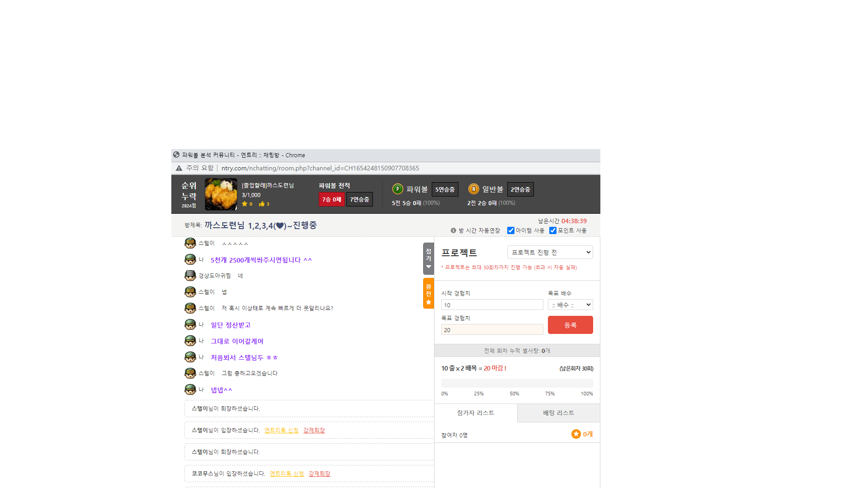Click the 7연승중 streak badge

359,199
